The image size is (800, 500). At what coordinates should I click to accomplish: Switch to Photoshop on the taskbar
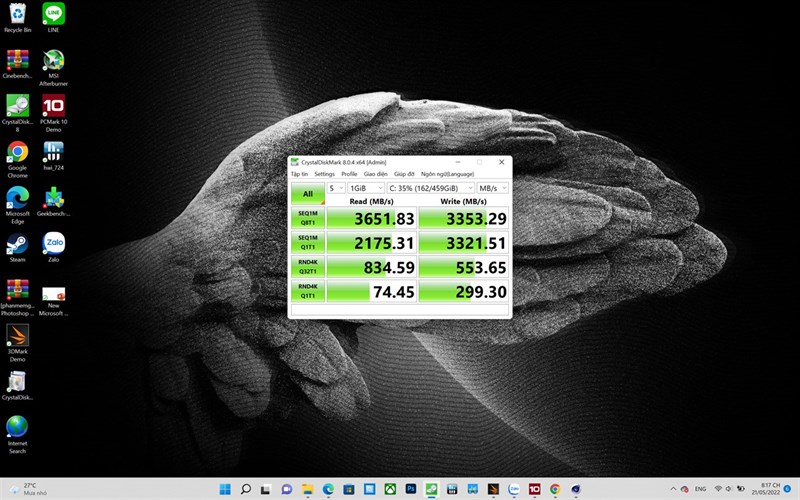[x=411, y=489]
